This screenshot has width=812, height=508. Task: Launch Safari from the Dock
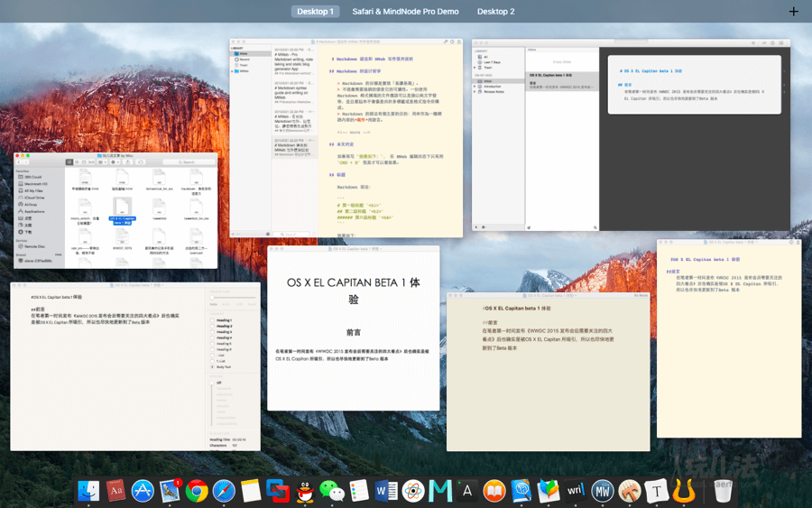click(x=224, y=491)
